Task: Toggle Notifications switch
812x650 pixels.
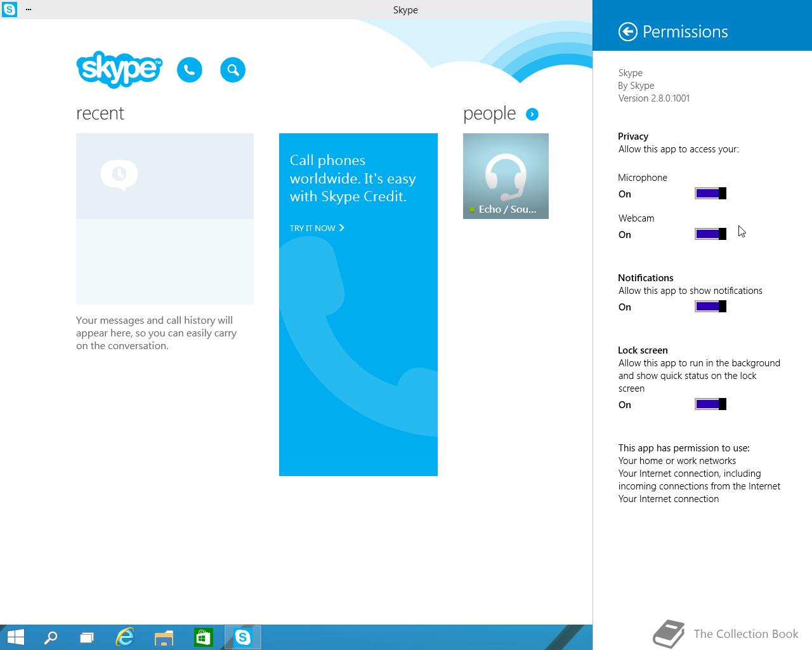Action: [x=710, y=307]
